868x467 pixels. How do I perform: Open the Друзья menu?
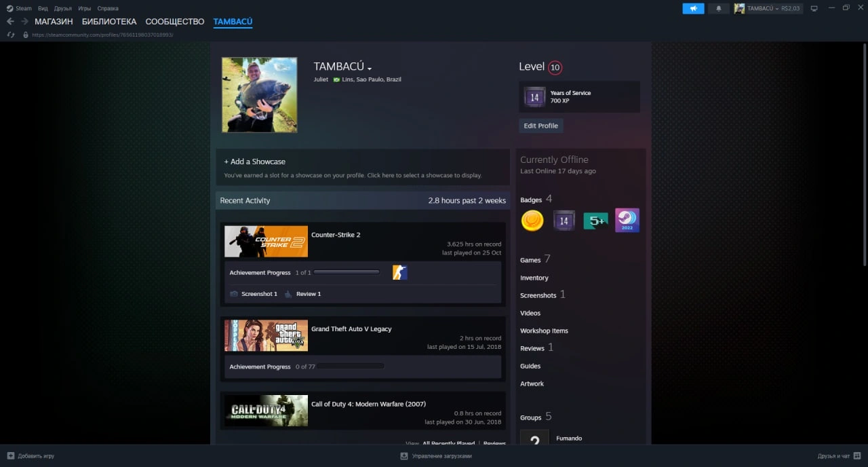pyautogui.click(x=63, y=8)
